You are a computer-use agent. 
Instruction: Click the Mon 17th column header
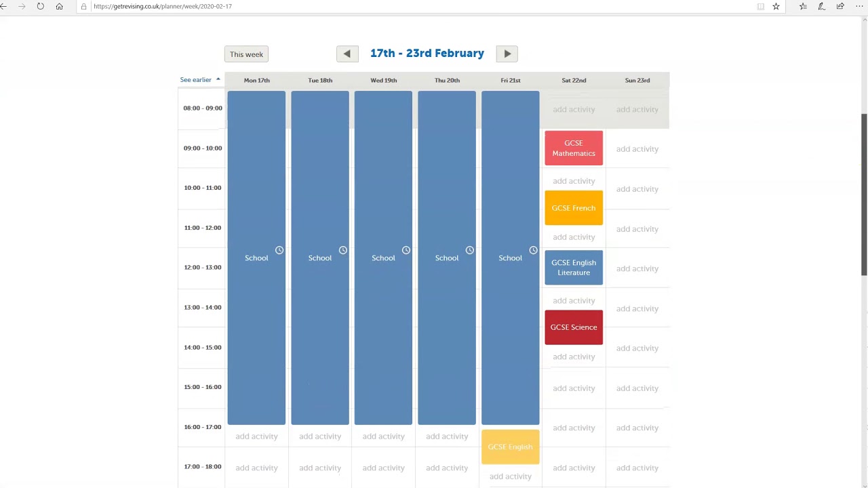(x=256, y=80)
